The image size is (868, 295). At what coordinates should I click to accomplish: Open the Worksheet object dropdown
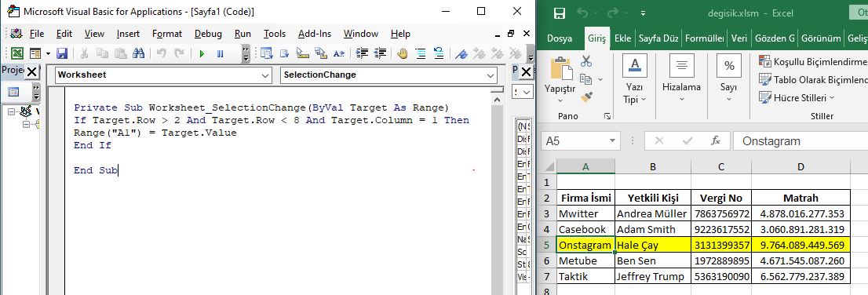[264, 75]
